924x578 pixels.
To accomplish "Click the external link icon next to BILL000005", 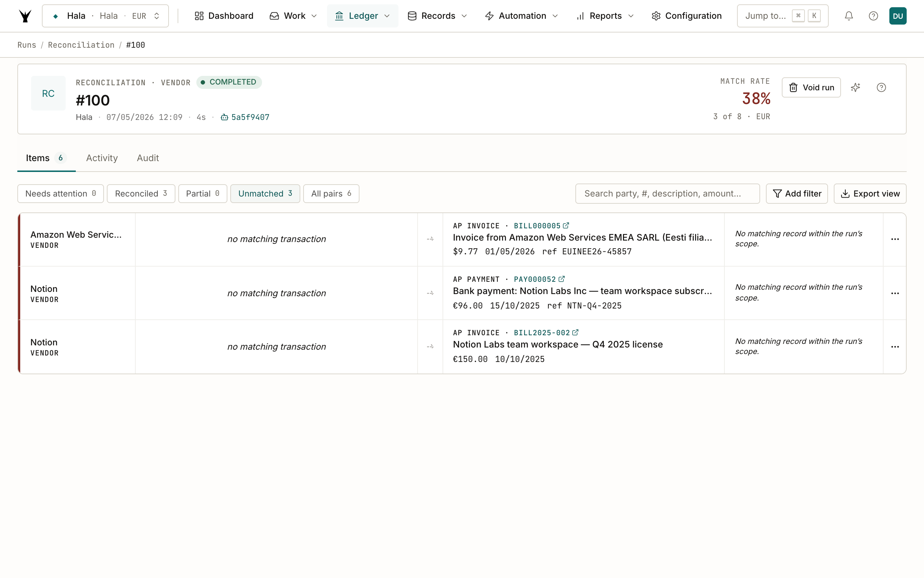I will point(566,225).
